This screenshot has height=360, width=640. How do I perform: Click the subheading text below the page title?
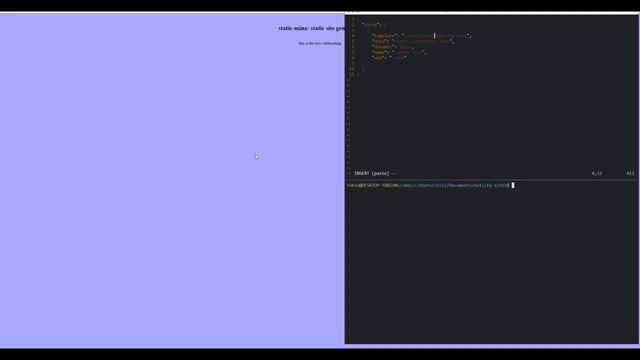[320, 43]
